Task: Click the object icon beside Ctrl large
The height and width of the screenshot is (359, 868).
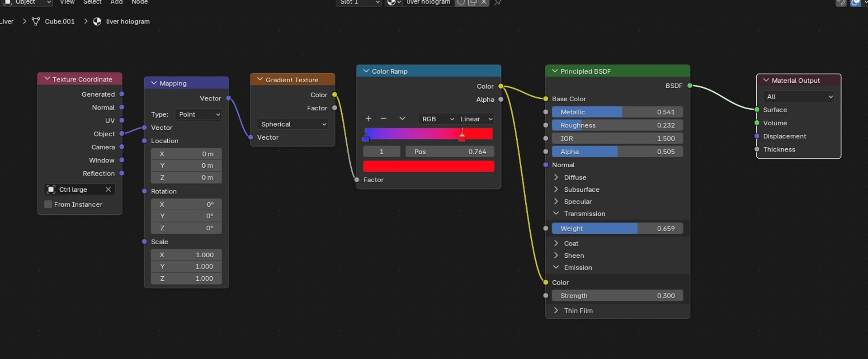Action: click(x=51, y=189)
